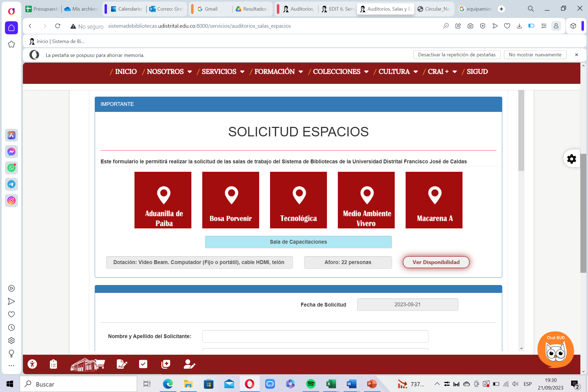The width and height of the screenshot is (588, 392).
Task: Select the Bosa Porvenir location tile
Action: (x=231, y=200)
